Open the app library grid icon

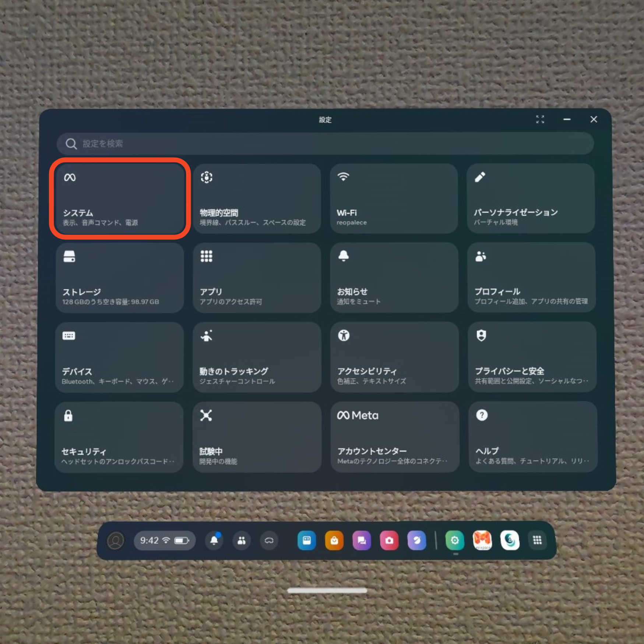coord(538,540)
